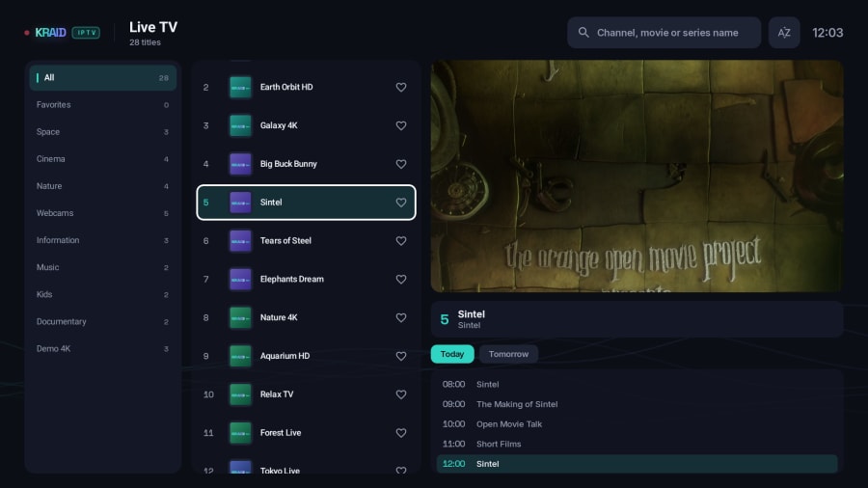Favorite the Big Buck Bunny channel
868x488 pixels.
(401, 164)
